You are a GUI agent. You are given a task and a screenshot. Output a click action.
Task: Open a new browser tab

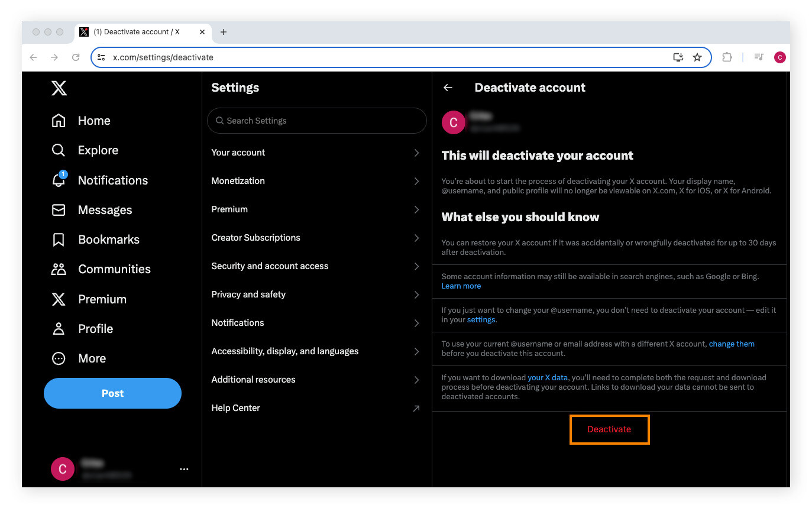(x=223, y=31)
